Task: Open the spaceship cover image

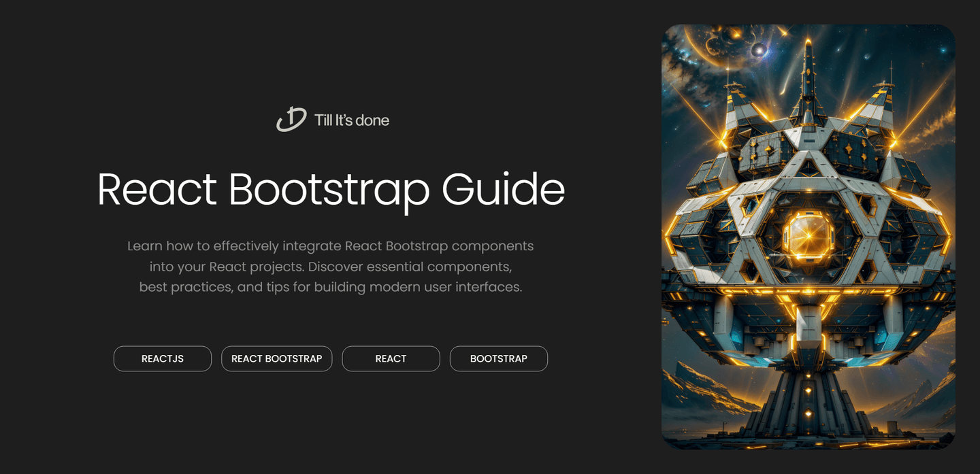Action: click(x=808, y=237)
